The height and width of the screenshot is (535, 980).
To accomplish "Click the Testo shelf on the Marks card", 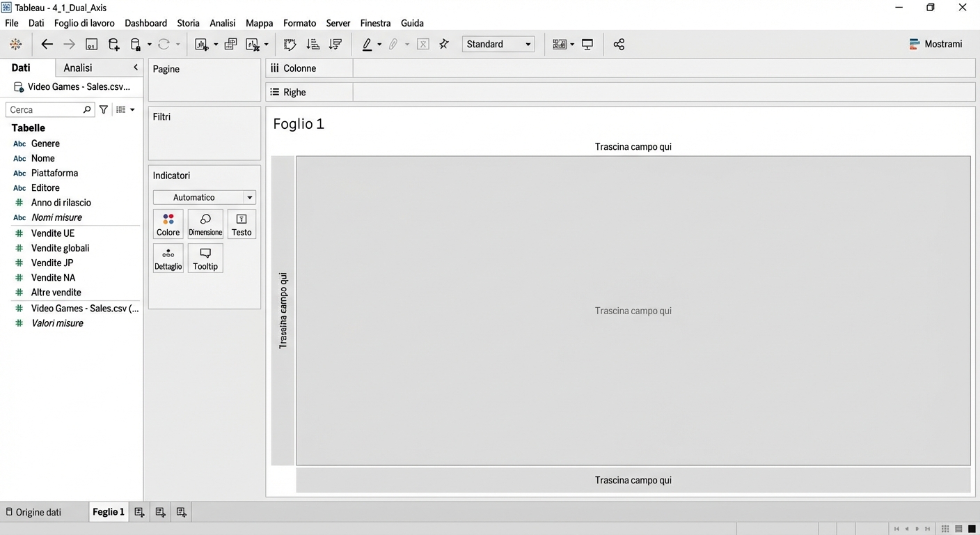I will 241,224.
